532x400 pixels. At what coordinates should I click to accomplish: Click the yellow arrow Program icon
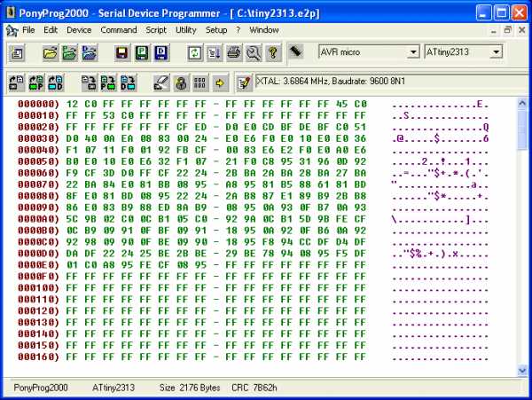click(219, 82)
